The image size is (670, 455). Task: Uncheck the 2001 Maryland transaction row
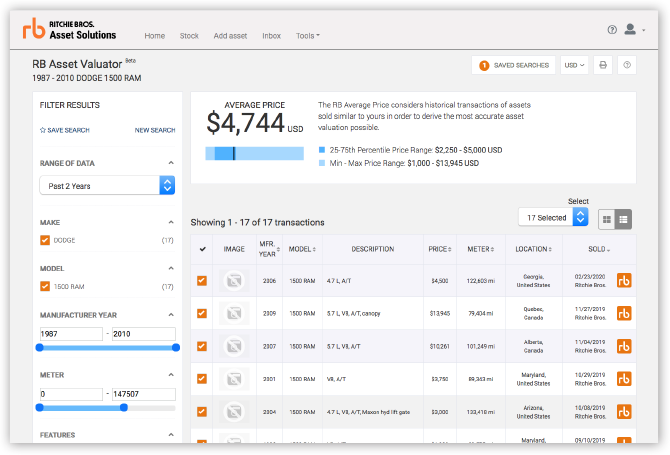click(x=202, y=379)
